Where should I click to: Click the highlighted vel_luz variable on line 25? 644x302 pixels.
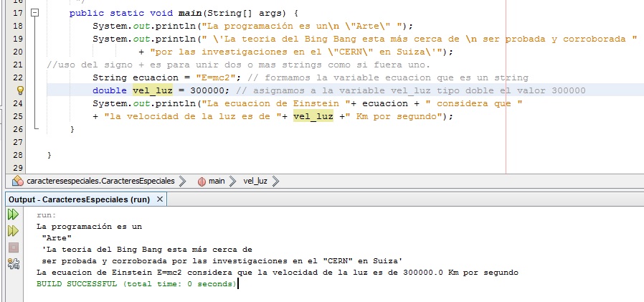tap(313, 116)
